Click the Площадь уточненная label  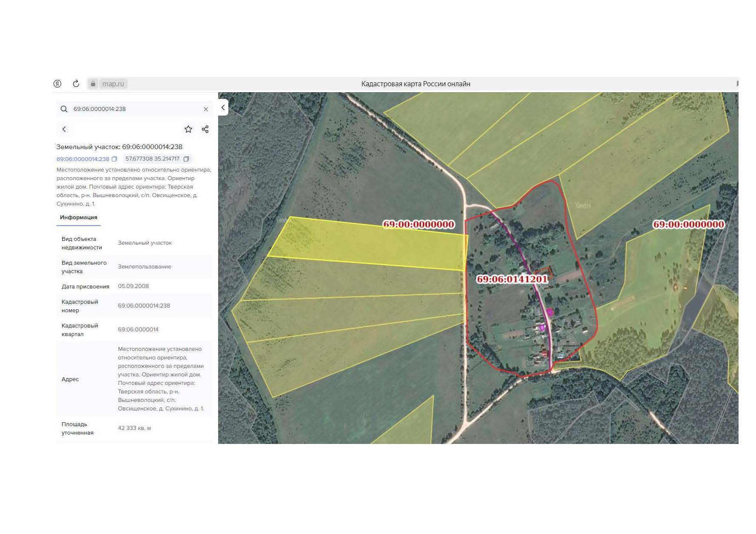click(77, 429)
